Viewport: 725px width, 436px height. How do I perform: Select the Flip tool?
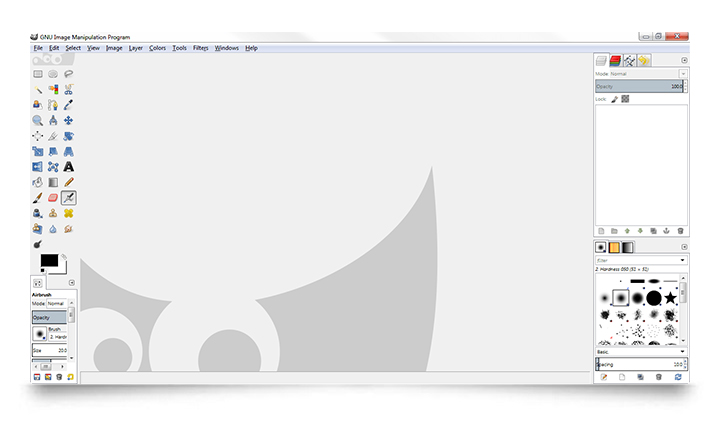(38, 167)
